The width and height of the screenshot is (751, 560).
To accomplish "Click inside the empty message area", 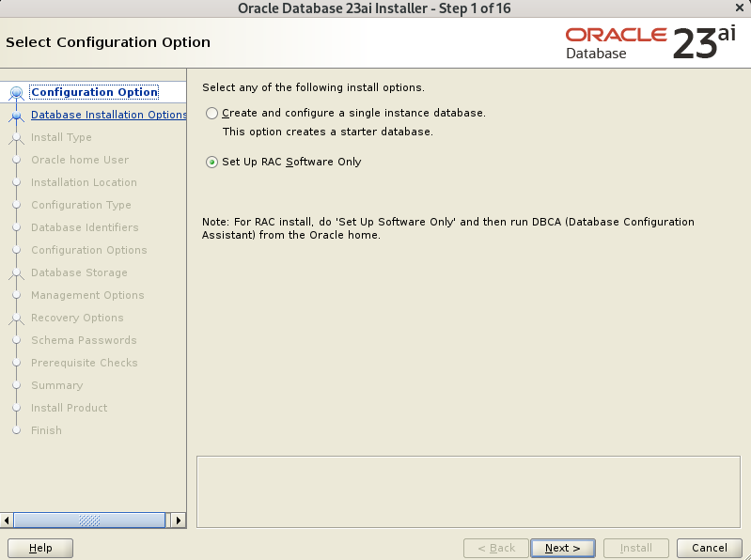I will point(468,492).
